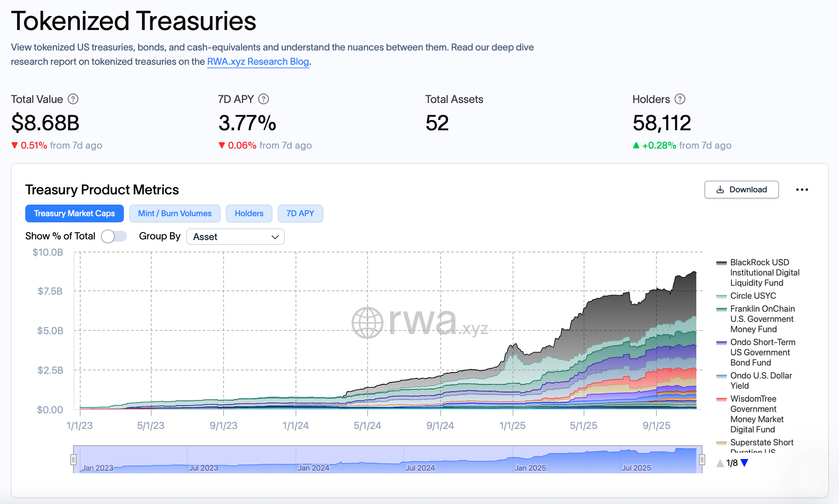
Task: Click the Ondo U.S. Dollar Yield legend swatch
Action: click(721, 376)
